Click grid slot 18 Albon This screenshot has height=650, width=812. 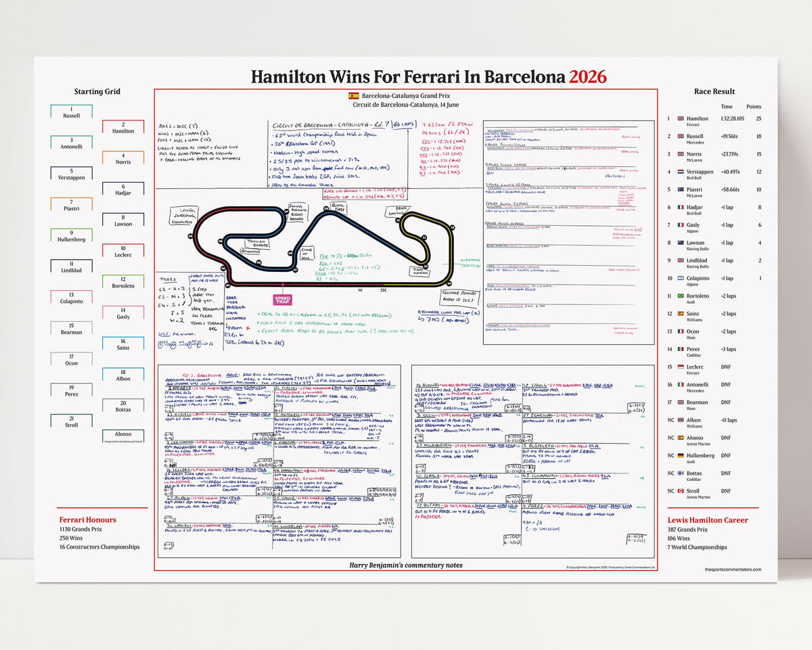pos(123,376)
